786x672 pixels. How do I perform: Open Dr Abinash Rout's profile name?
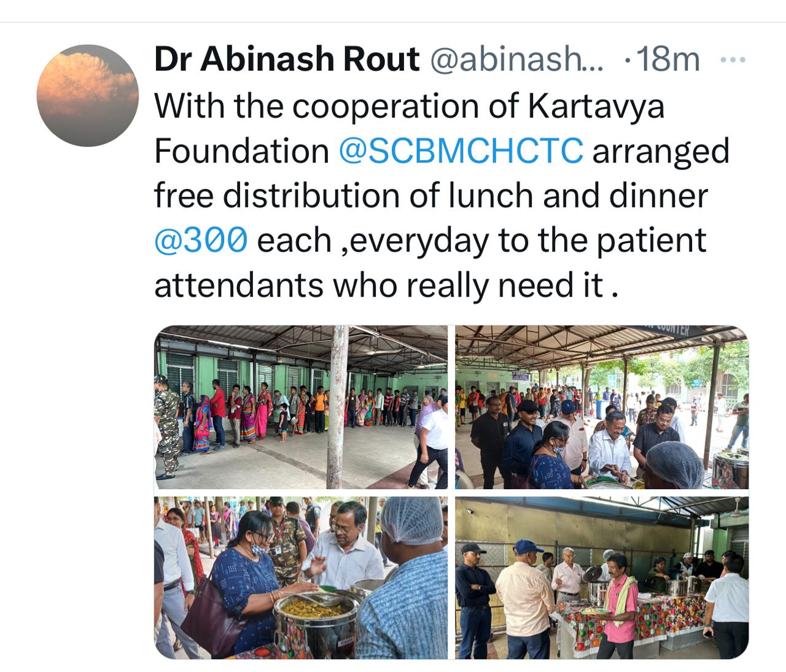287,59
